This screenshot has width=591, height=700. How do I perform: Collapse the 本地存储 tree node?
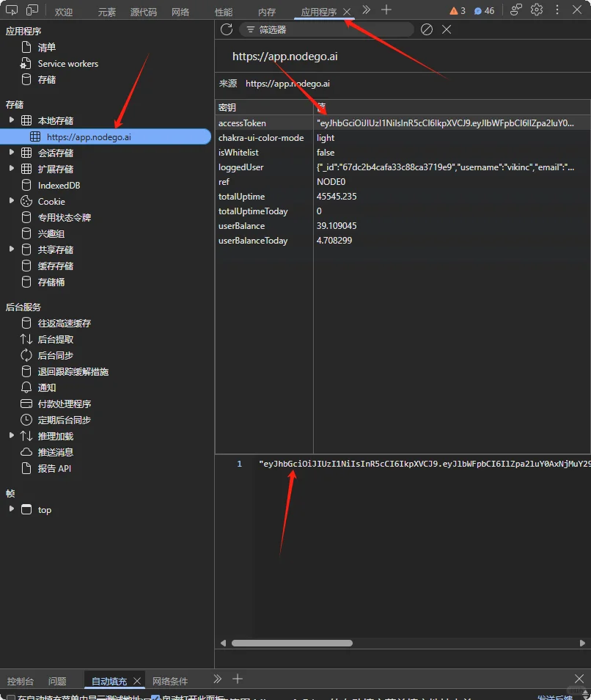pos(12,120)
